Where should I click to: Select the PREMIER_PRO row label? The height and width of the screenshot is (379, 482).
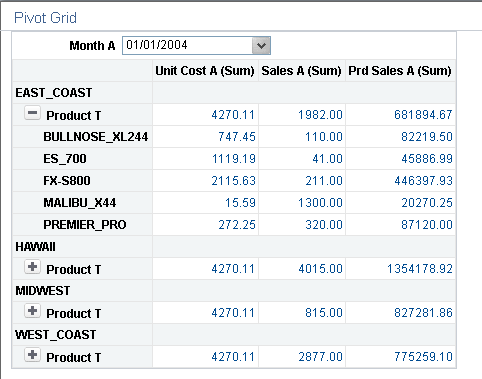pos(85,225)
